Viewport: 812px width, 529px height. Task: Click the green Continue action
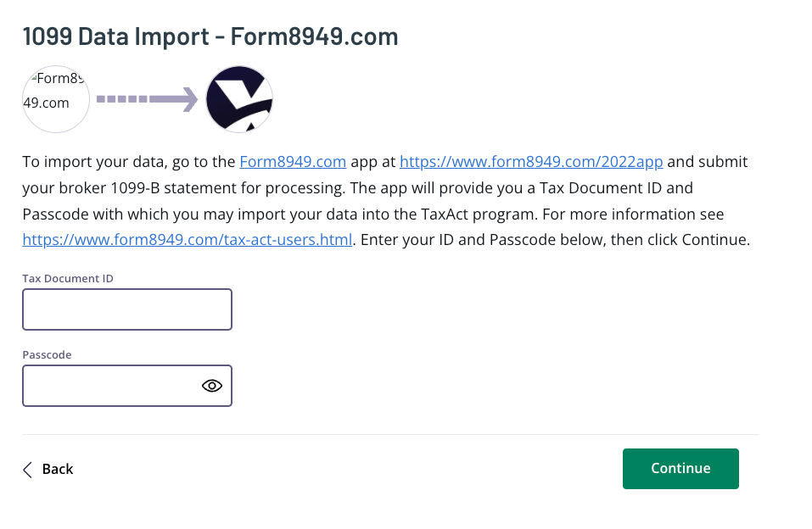(x=680, y=468)
